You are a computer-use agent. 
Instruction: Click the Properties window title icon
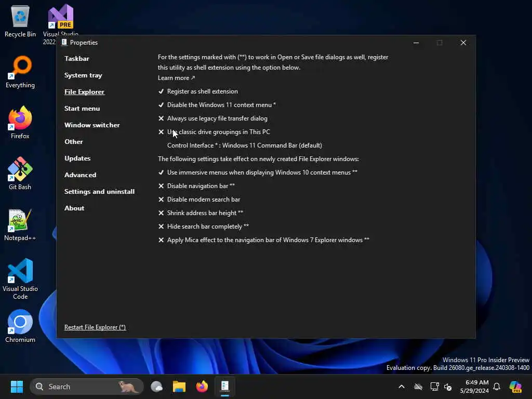[64, 43]
